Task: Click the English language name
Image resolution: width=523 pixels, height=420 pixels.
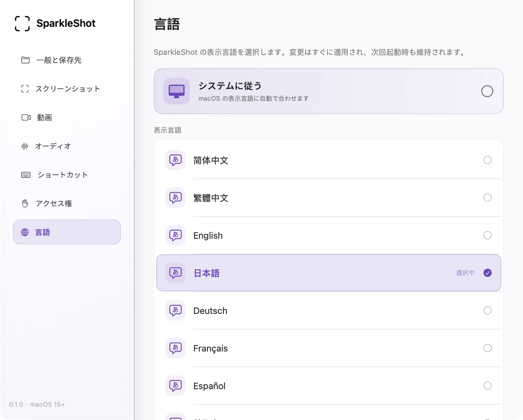Action: [208, 235]
